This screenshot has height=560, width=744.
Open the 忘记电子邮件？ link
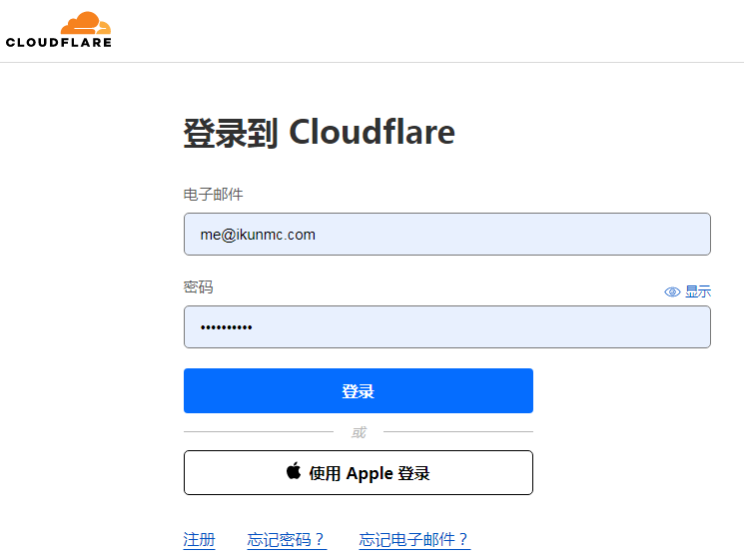pyautogui.click(x=414, y=540)
